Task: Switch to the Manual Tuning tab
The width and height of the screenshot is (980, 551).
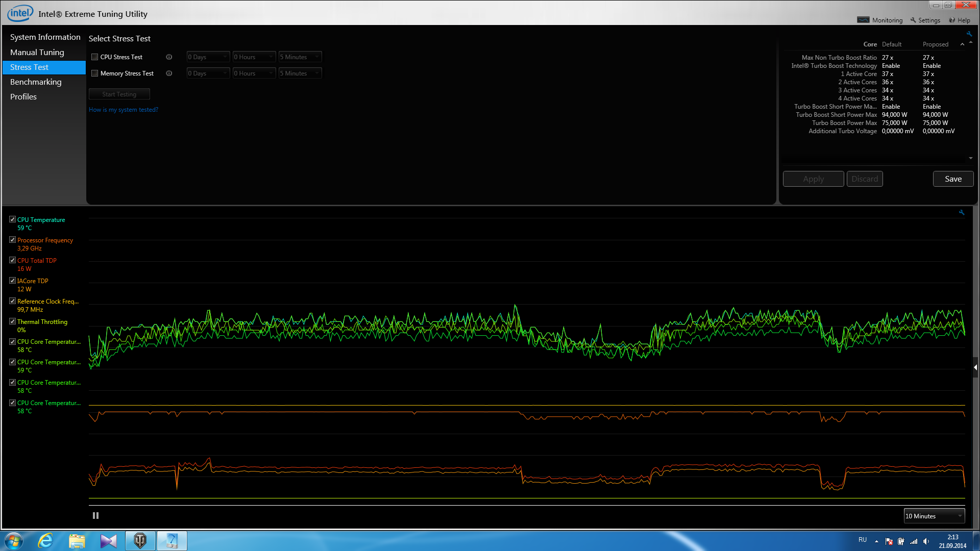Action: (x=37, y=53)
